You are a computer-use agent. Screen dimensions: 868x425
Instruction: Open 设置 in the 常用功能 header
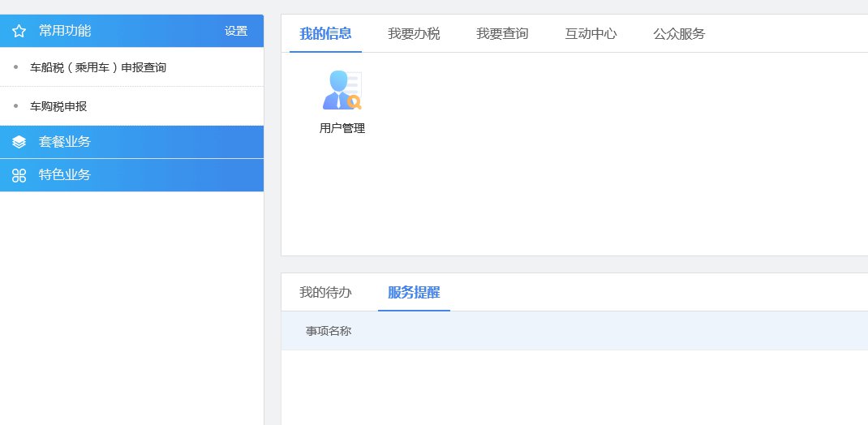point(236,32)
